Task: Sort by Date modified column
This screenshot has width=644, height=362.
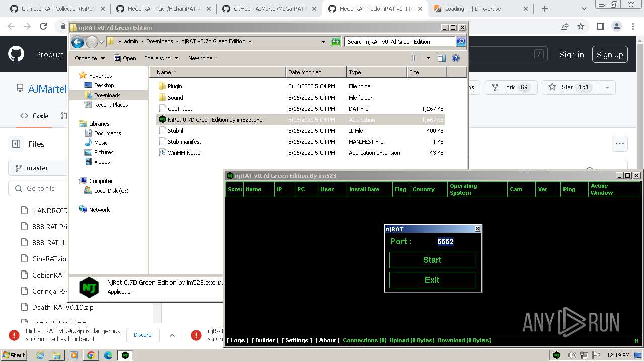Action: pyautogui.click(x=316, y=72)
